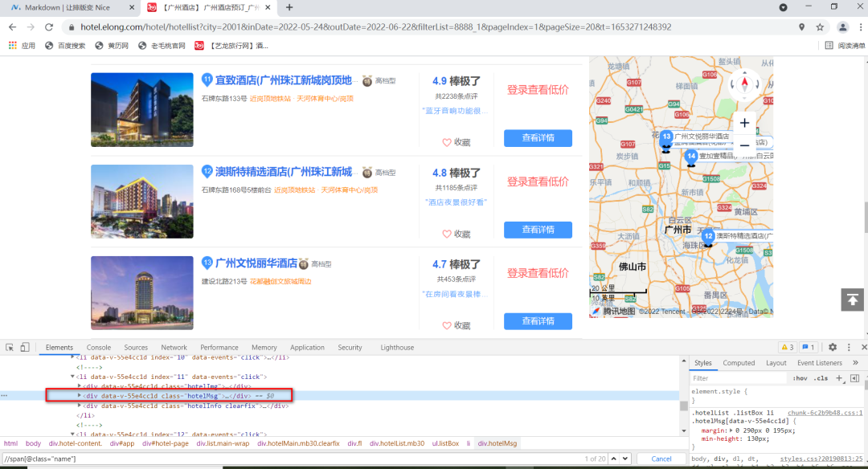
Task: Open the location permission icon in address bar
Action: 801,27
